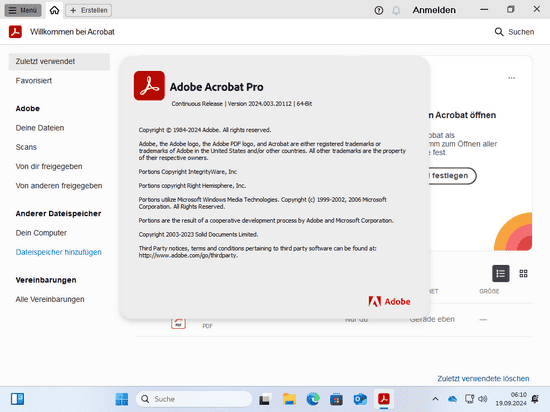Screen dimensions: 550x412
Task: Click Anmelden to sign in
Action: pyautogui.click(x=434, y=10)
